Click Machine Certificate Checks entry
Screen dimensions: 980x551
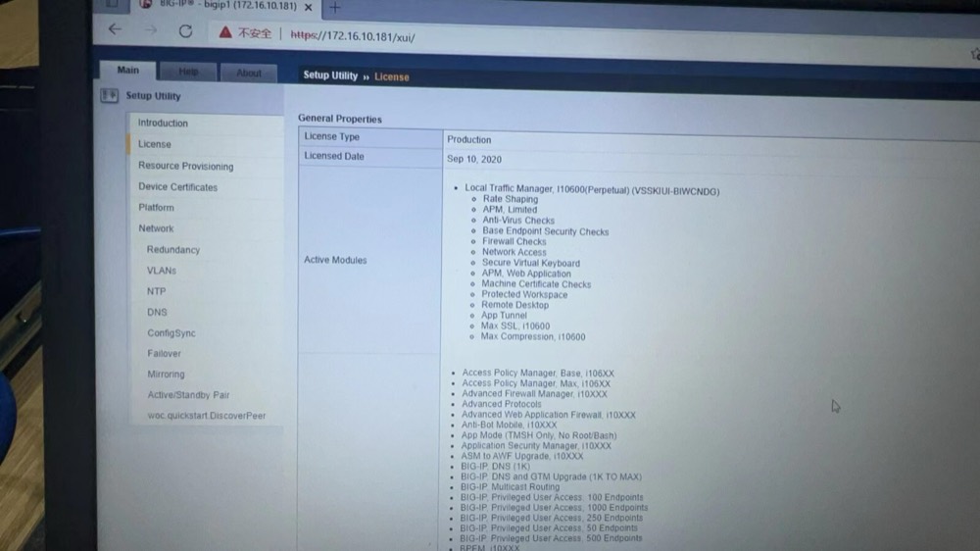pos(536,284)
